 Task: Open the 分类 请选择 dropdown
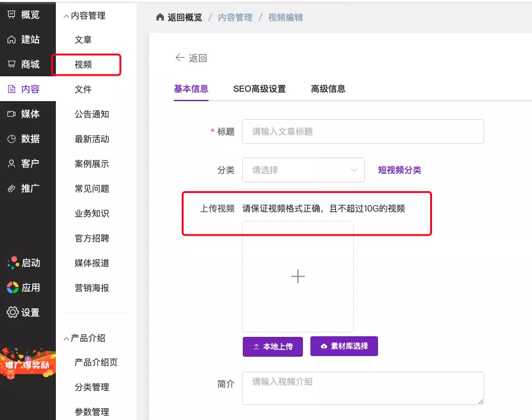pos(303,170)
